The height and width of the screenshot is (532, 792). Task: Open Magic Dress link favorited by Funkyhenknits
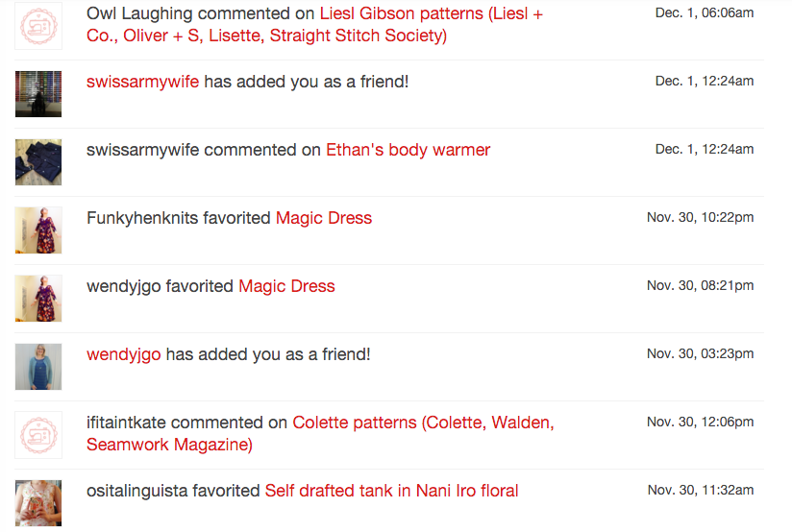(324, 218)
